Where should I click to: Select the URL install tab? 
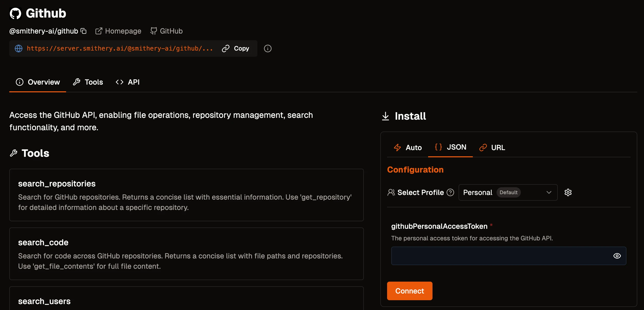click(492, 148)
